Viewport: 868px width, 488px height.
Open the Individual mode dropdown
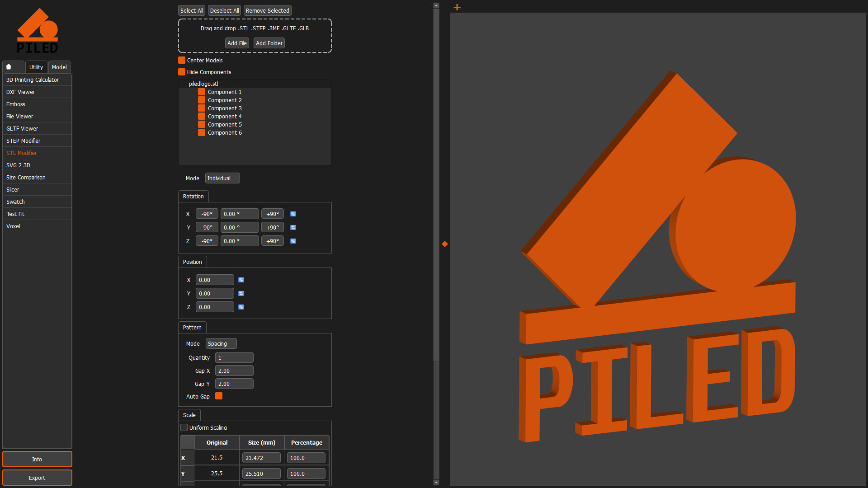222,178
